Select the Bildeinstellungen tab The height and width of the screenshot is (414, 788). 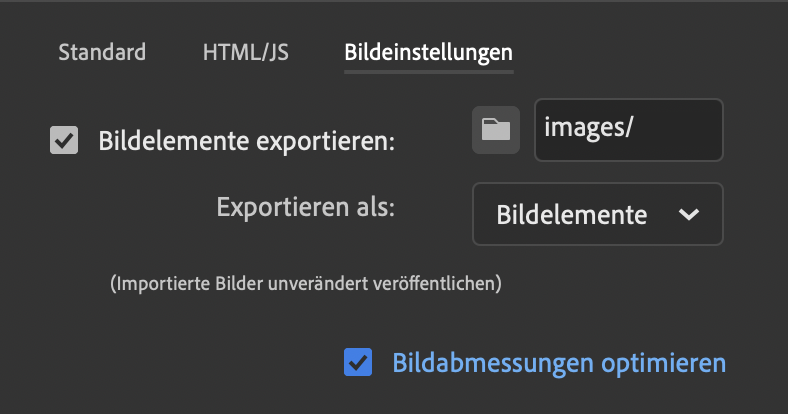coord(428,53)
